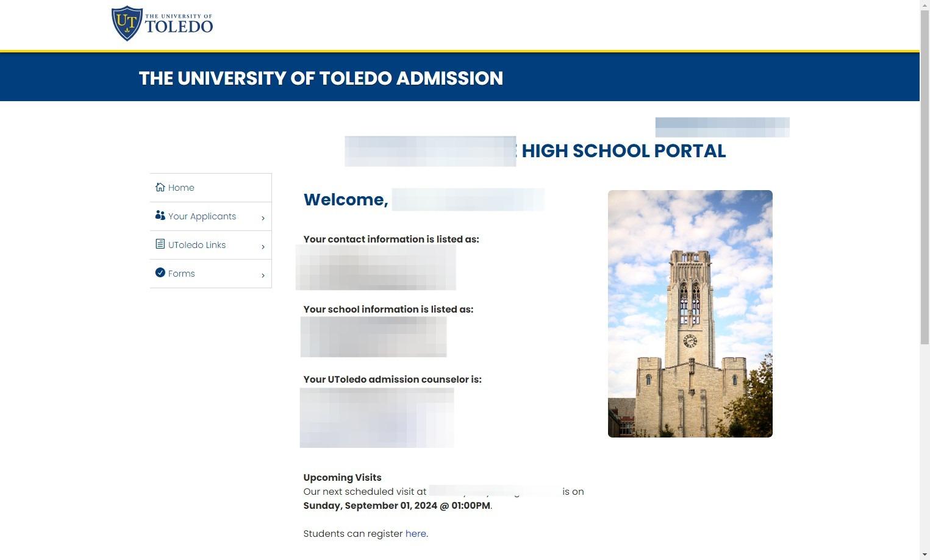Click the vertical scrollbar thumb
The image size is (930, 560).
[925, 177]
